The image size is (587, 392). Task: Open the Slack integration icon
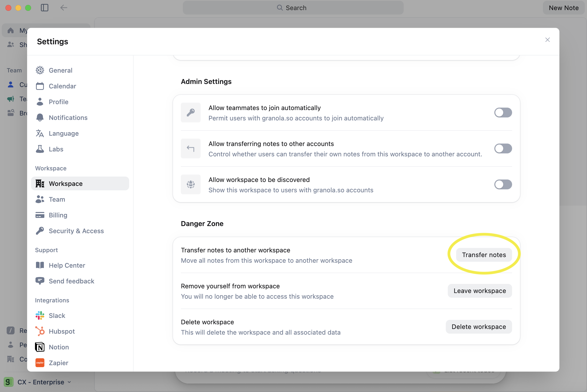click(40, 315)
